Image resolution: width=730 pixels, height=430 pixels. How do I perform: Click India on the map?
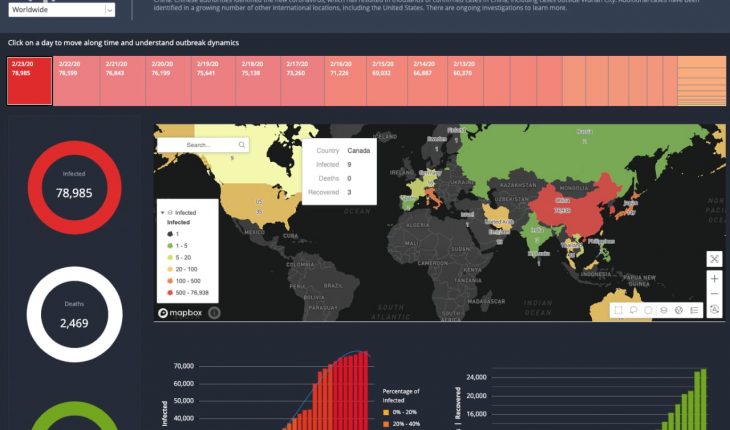click(536, 234)
